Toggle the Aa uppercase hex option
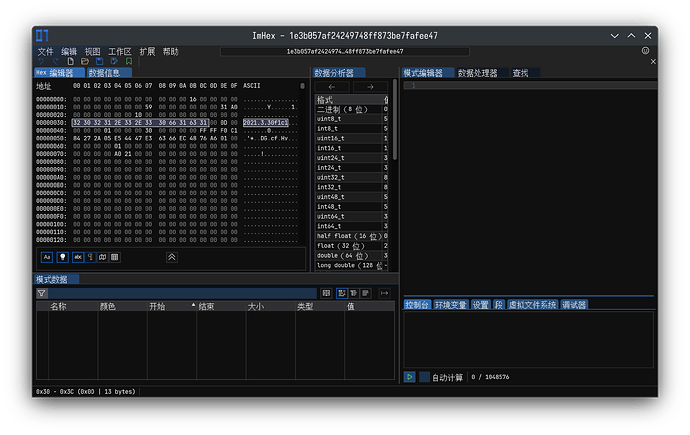 [x=47, y=257]
